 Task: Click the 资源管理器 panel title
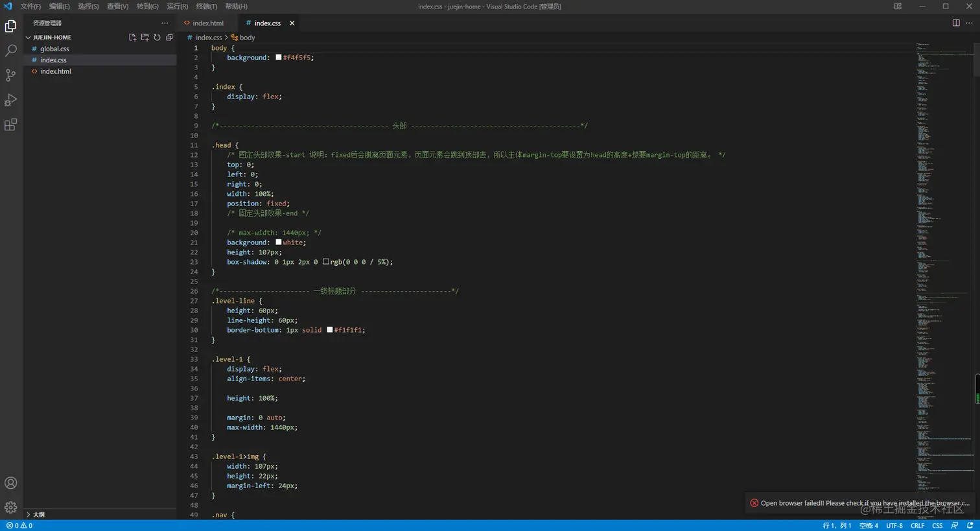(x=47, y=23)
